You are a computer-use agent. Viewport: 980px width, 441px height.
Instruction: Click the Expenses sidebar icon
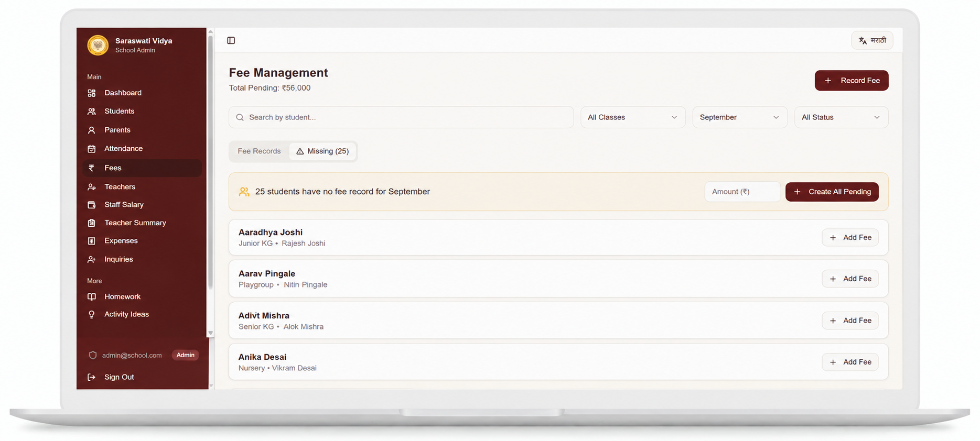coord(91,241)
